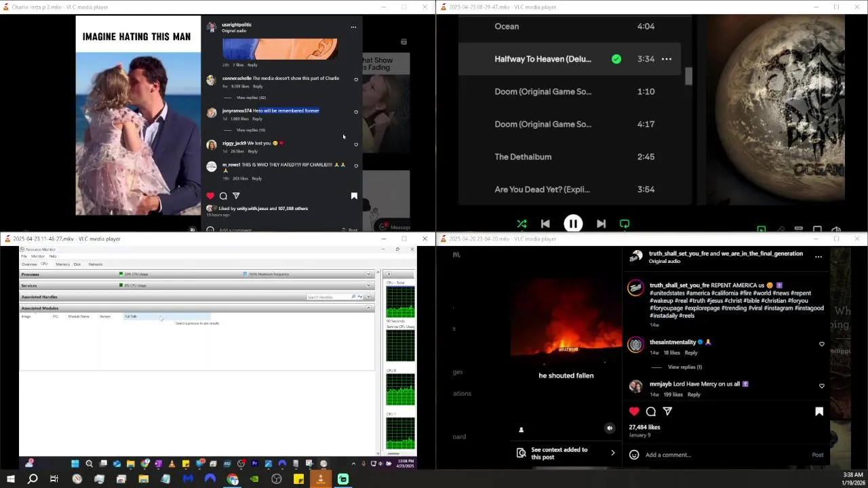Open comment icon on Charlie post
This screenshot has height=488, width=868.
tap(223, 196)
